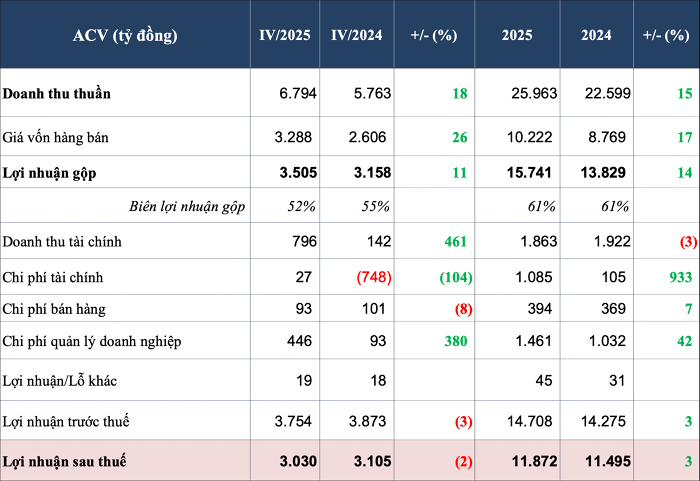
Task: Click the 3.105 profit value cell
Action: pos(368,460)
